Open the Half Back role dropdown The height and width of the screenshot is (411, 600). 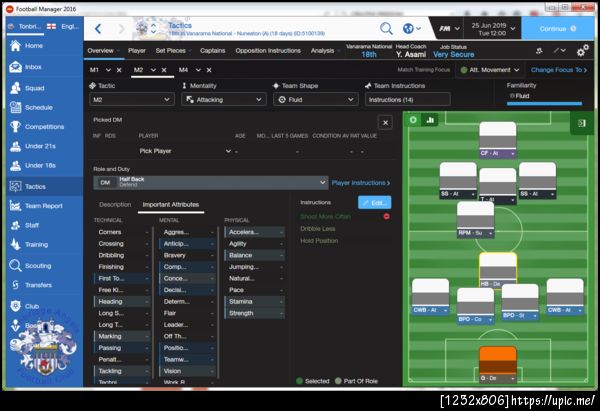[x=210, y=183]
